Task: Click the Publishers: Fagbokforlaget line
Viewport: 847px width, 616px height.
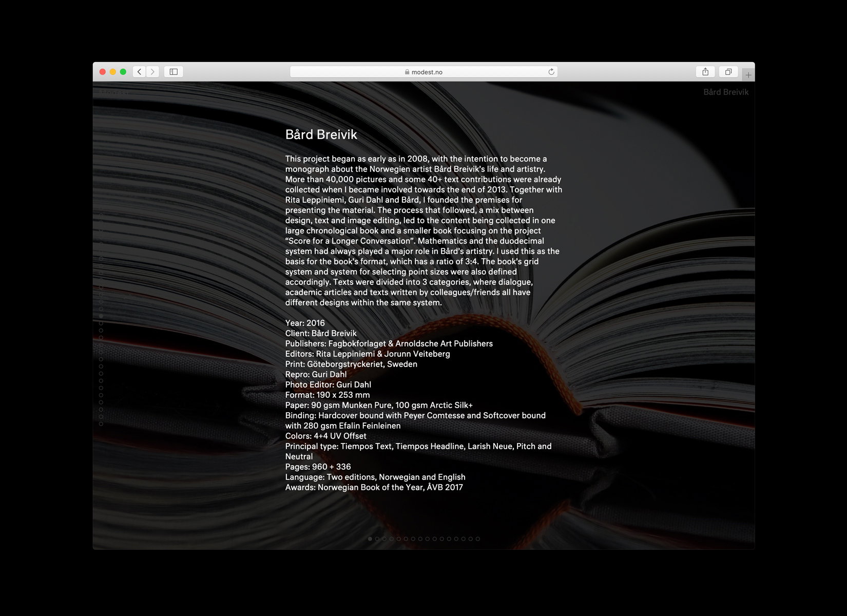Action: pyautogui.click(x=389, y=343)
